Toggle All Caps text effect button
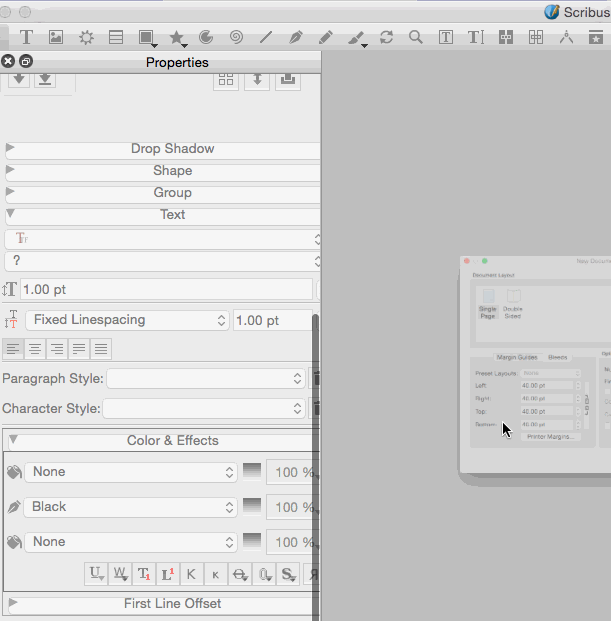Screen dimensions: 611x621 tap(192, 574)
